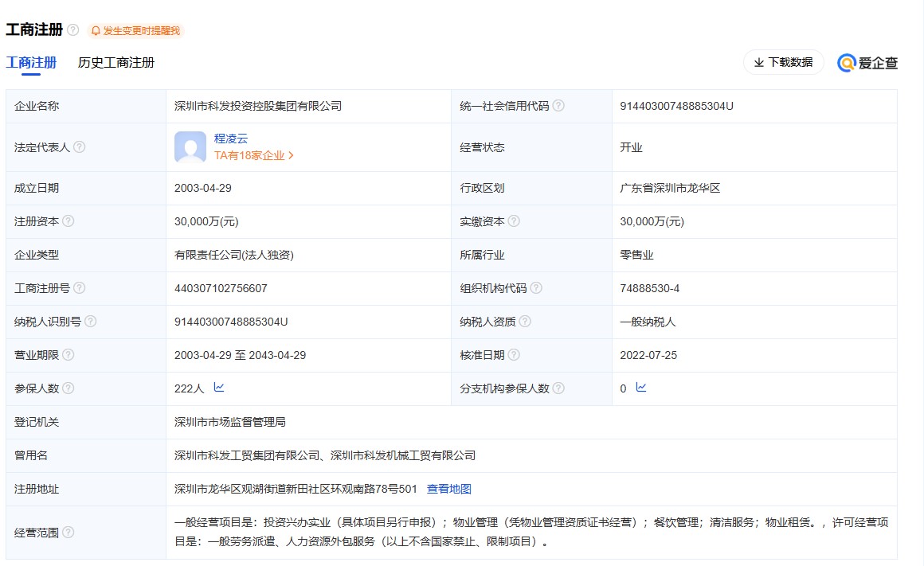The width and height of the screenshot is (924, 566).
Task: Open trend chart icon for 分支机构参保人数
Action: (641, 388)
